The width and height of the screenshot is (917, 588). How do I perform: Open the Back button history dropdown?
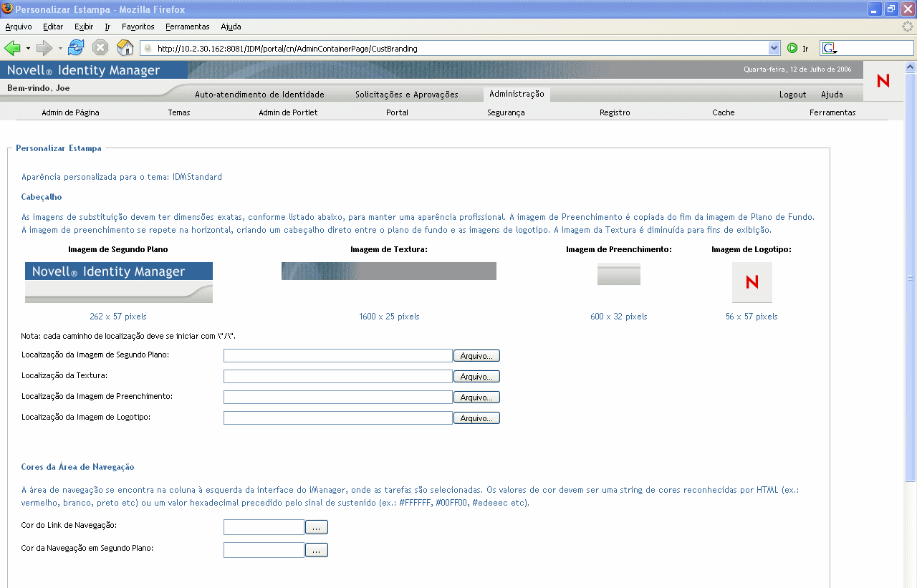coord(28,49)
